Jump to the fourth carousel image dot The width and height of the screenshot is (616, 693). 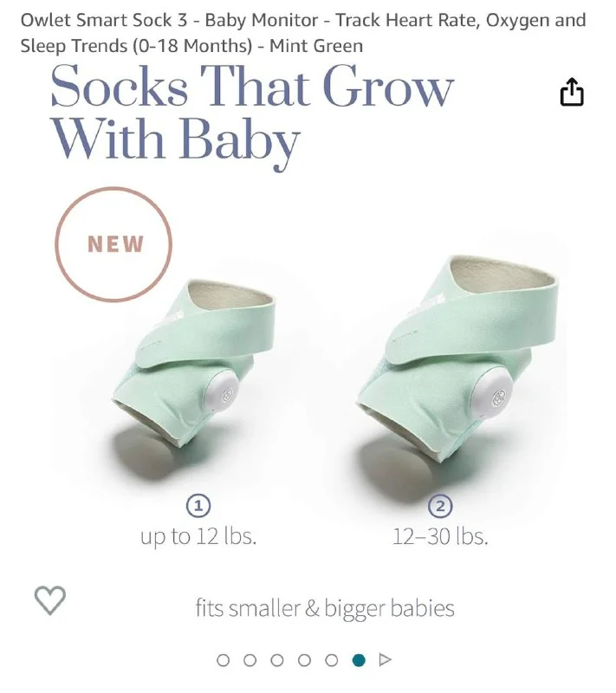[x=304, y=660]
